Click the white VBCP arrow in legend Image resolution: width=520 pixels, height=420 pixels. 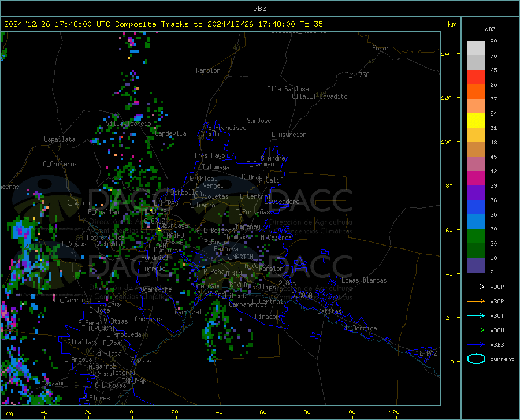pyautogui.click(x=476, y=287)
